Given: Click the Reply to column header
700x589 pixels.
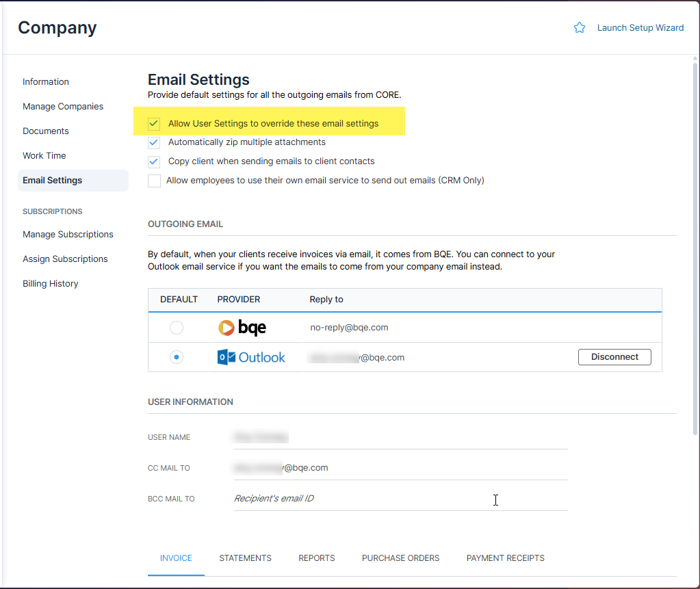Looking at the screenshot, I should coord(326,300).
